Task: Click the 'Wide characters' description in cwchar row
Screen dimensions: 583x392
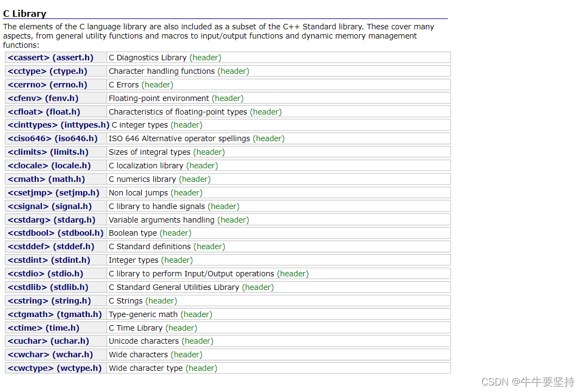Action: point(139,355)
